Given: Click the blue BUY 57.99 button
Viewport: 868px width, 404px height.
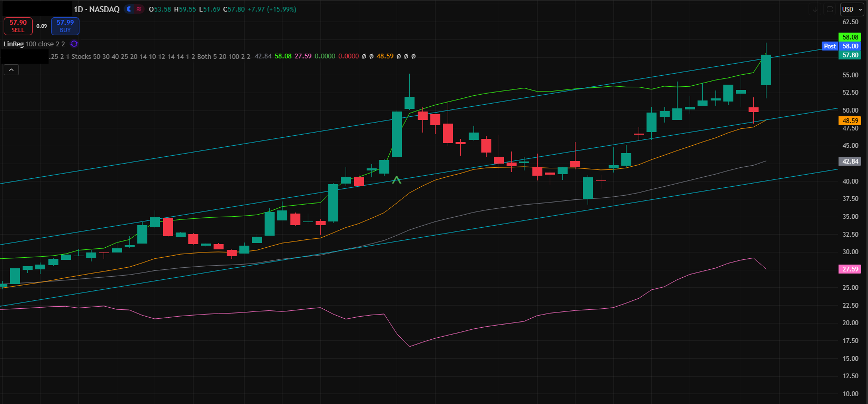Looking at the screenshot, I should pos(65,26).
